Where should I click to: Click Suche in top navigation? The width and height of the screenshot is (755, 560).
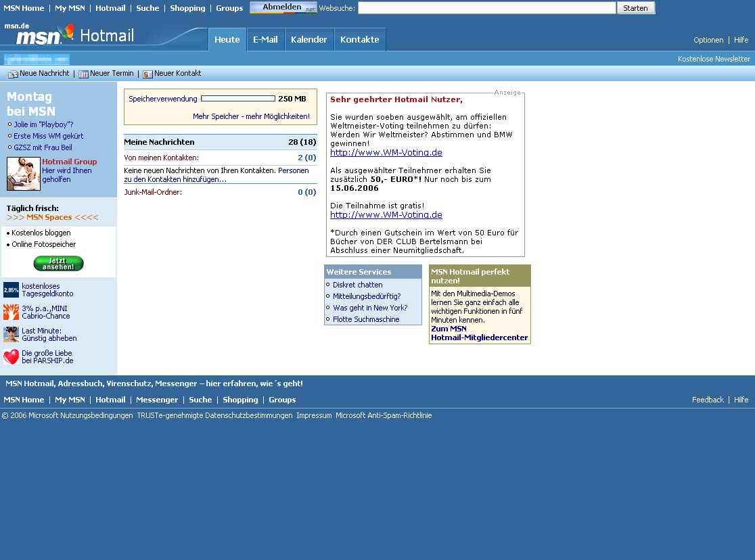pyautogui.click(x=148, y=8)
